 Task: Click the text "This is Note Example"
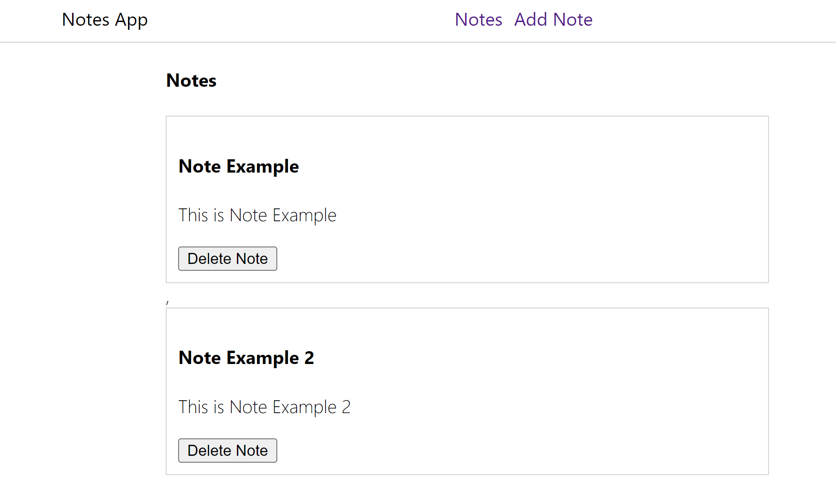click(x=257, y=215)
